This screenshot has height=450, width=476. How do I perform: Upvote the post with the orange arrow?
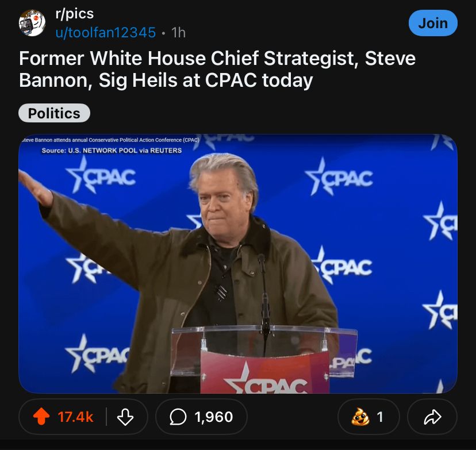[41, 417]
